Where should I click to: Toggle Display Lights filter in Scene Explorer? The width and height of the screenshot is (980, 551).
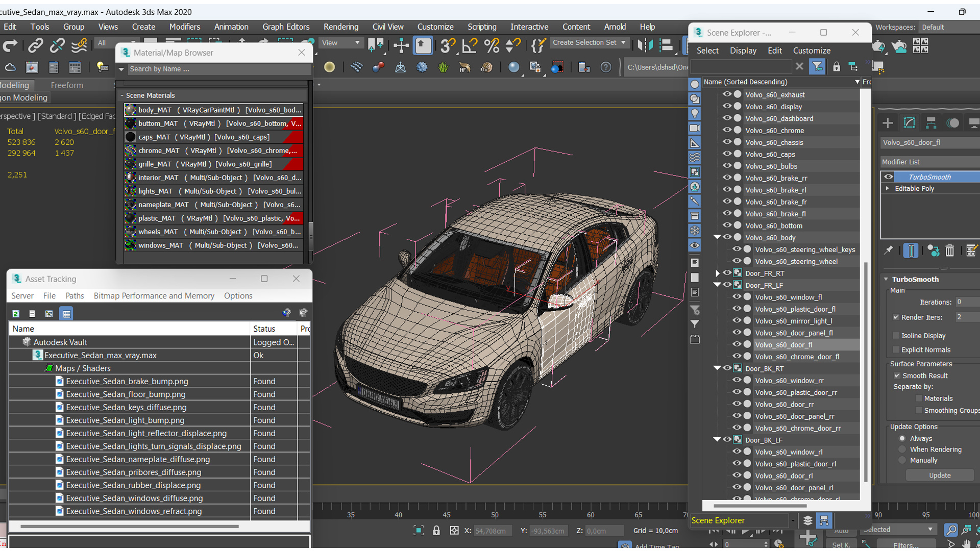[695, 113]
